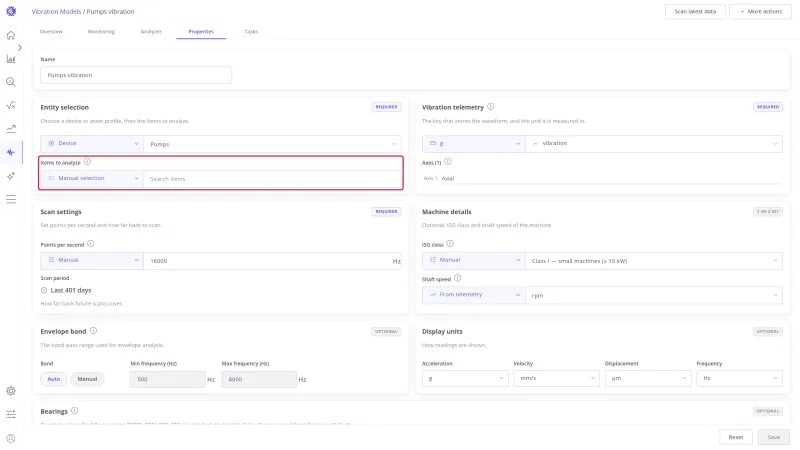Image resolution: width=800 pixels, height=450 pixels.
Task: Click the Reset button
Action: [x=736, y=437]
